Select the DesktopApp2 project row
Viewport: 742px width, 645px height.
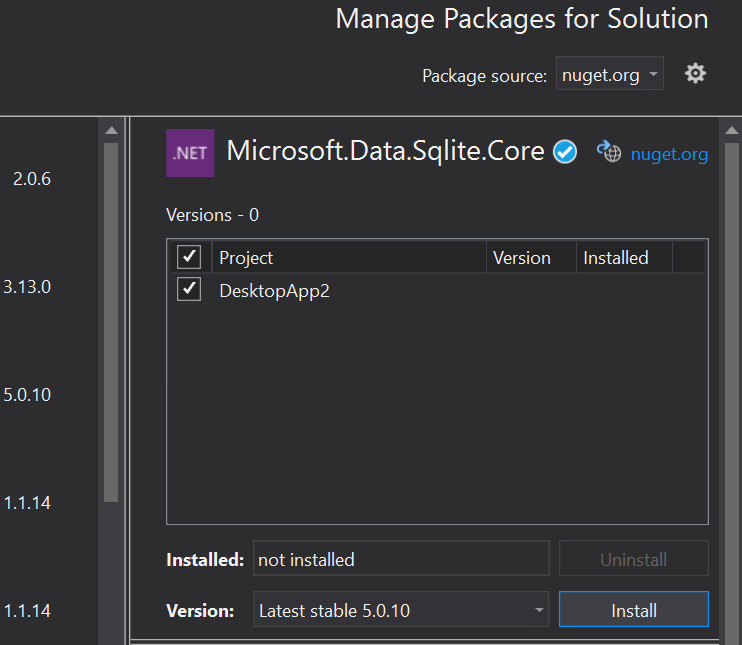[437, 290]
